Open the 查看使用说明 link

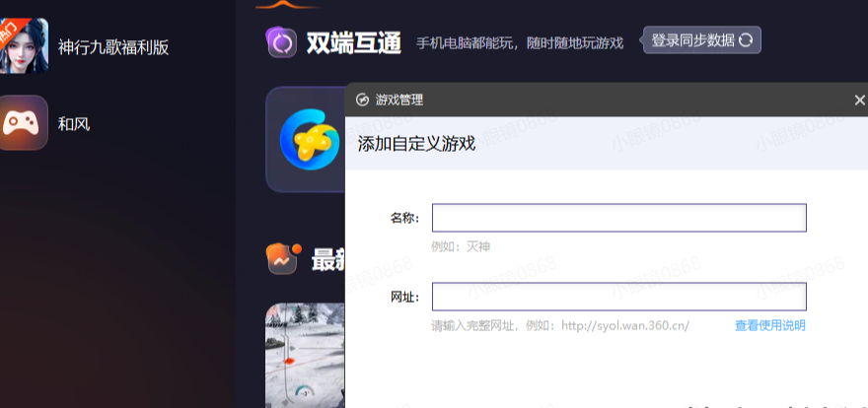(x=770, y=325)
